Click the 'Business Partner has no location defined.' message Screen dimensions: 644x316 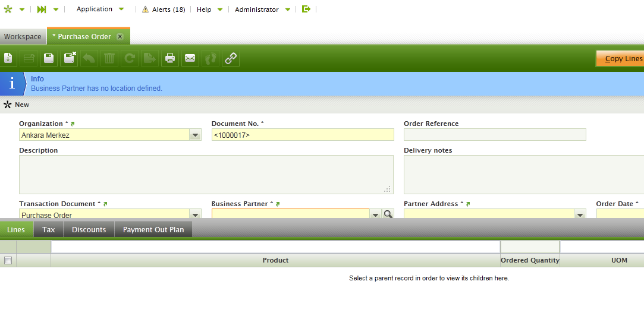(x=96, y=89)
